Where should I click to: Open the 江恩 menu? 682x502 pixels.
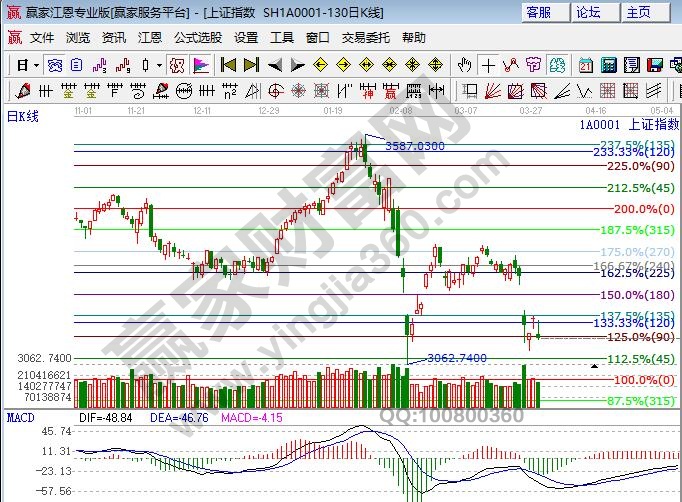coord(149,38)
